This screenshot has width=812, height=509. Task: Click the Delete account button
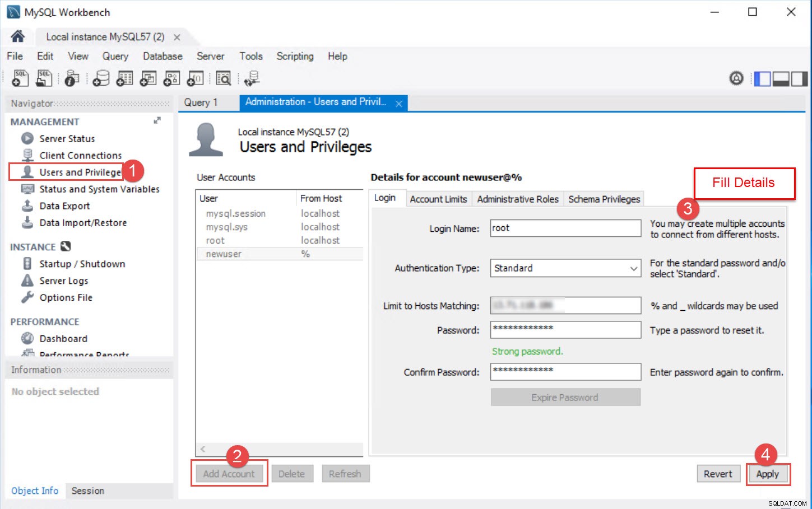(291, 474)
